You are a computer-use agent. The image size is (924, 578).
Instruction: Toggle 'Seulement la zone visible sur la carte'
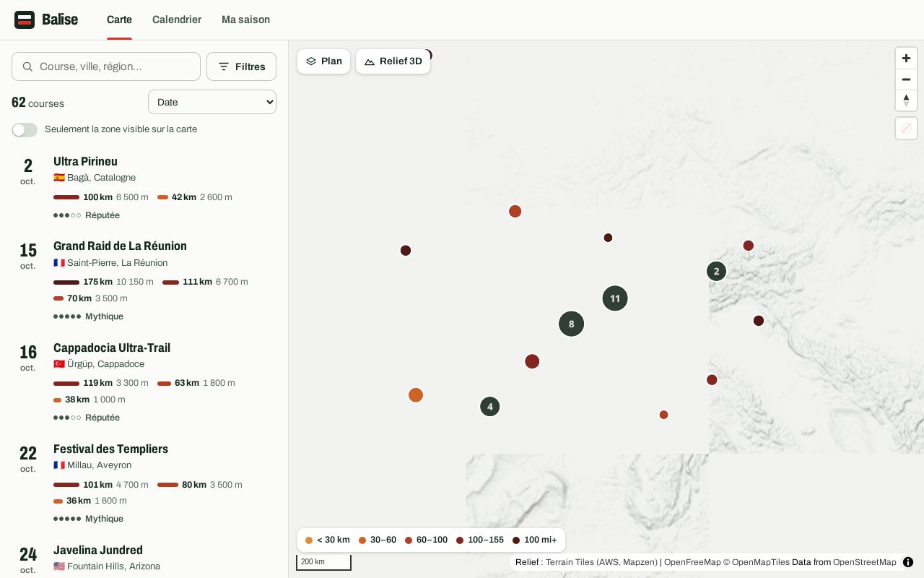[x=25, y=130]
